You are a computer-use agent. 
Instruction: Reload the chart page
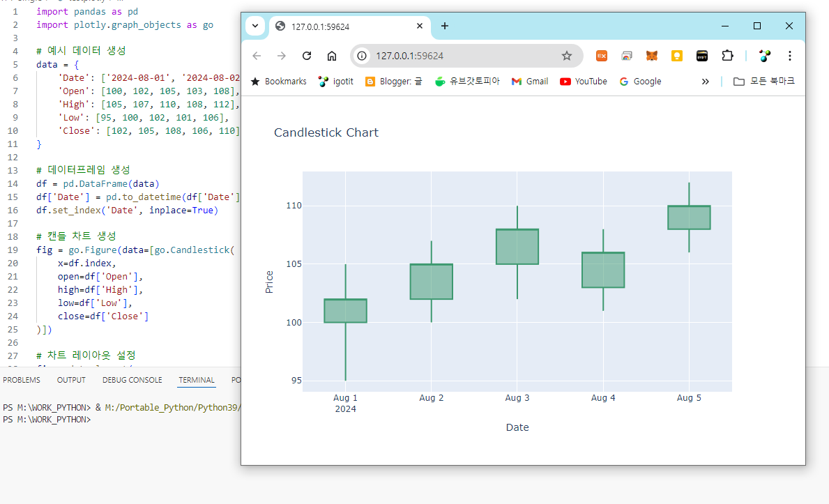[x=307, y=56]
